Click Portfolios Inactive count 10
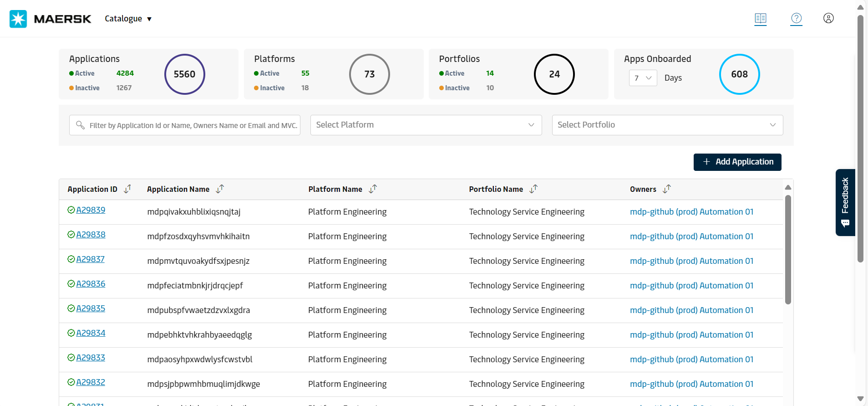Viewport: 868px width, 406px height. (x=490, y=88)
